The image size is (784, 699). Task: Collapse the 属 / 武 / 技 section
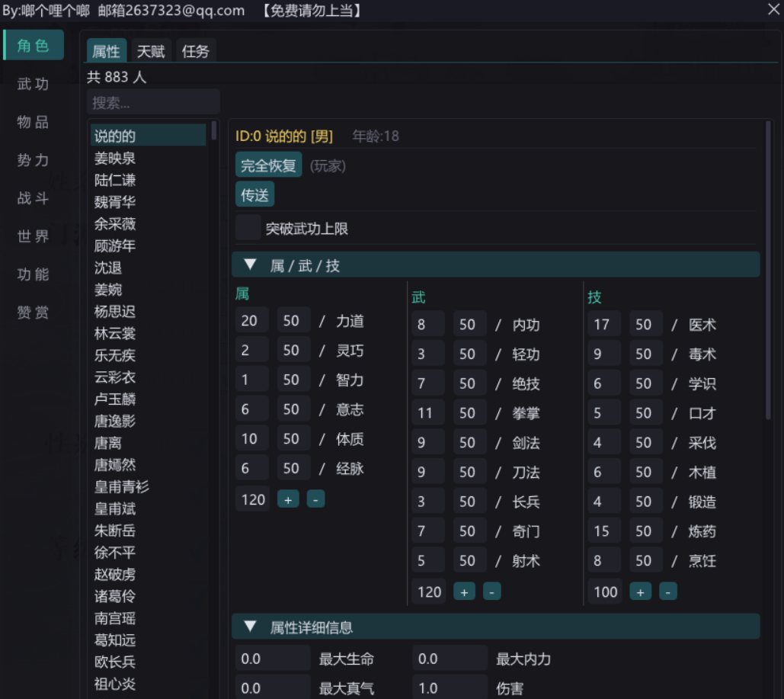(x=250, y=265)
